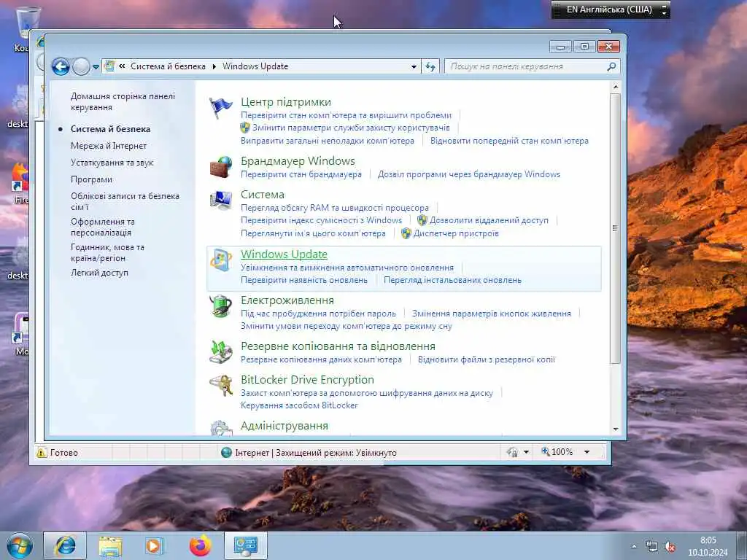
Task: Expand breadcrumb arrow after Система й безпека
Action: pyautogui.click(x=214, y=66)
